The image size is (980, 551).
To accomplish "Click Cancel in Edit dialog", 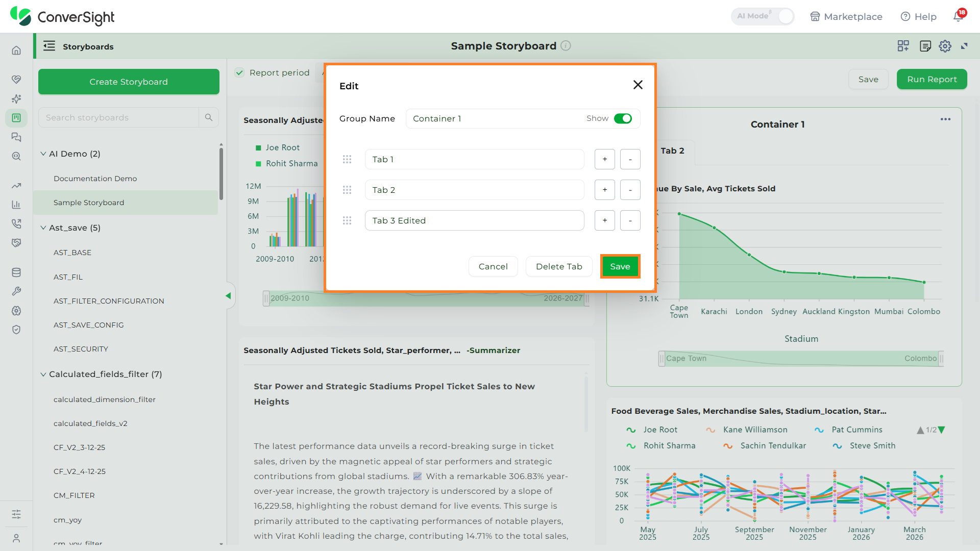I will tap(493, 266).
